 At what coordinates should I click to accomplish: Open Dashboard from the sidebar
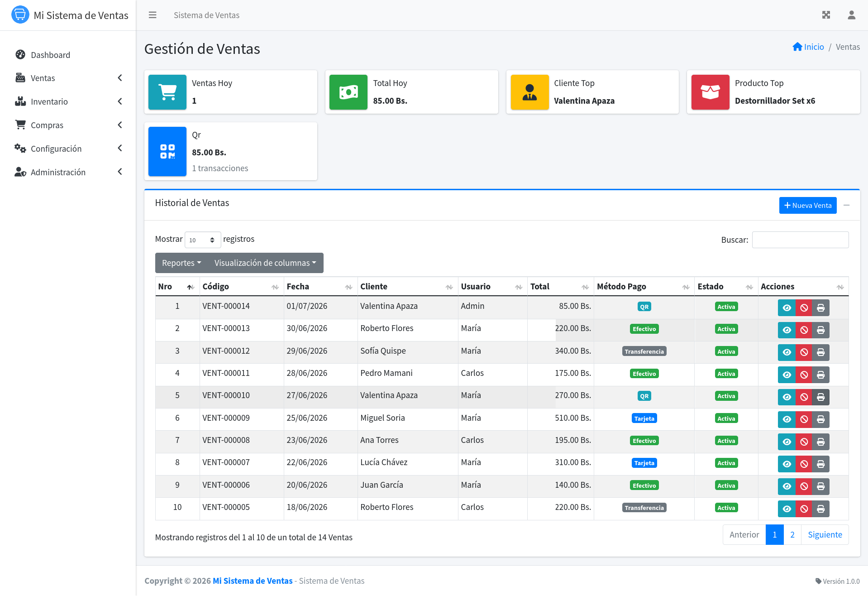point(68,55)
